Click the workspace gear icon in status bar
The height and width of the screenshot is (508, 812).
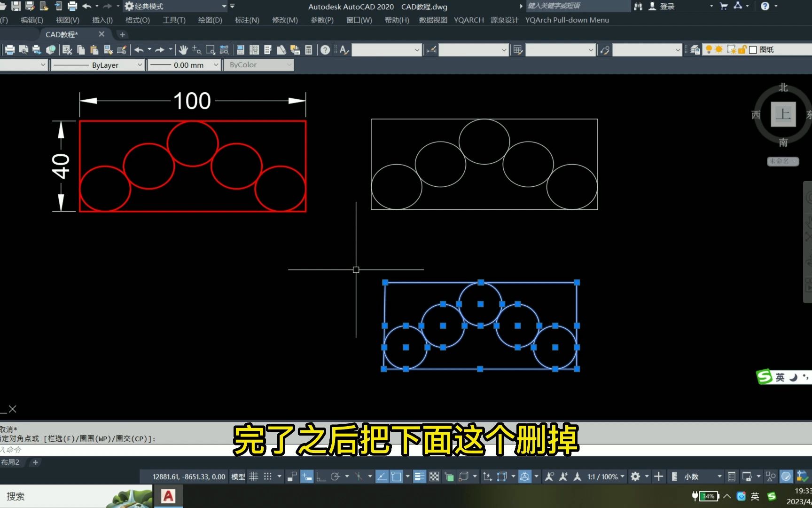click(x=635, y=476)
